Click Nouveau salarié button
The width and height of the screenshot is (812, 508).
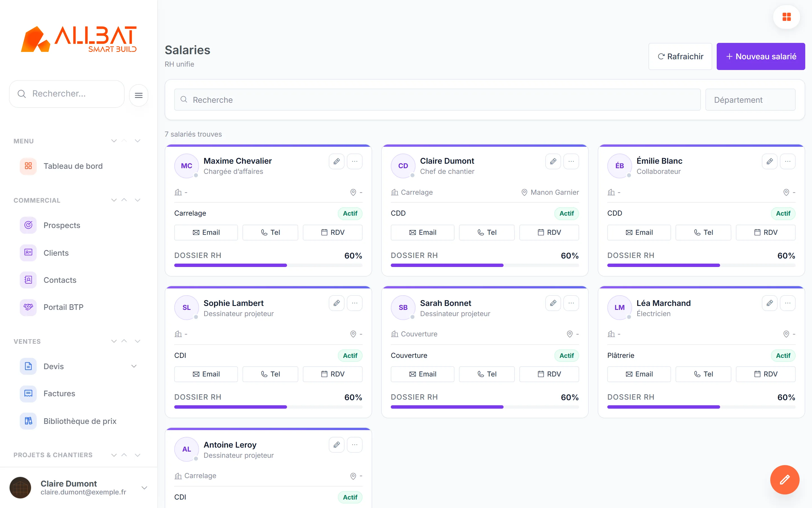point(761,56)
